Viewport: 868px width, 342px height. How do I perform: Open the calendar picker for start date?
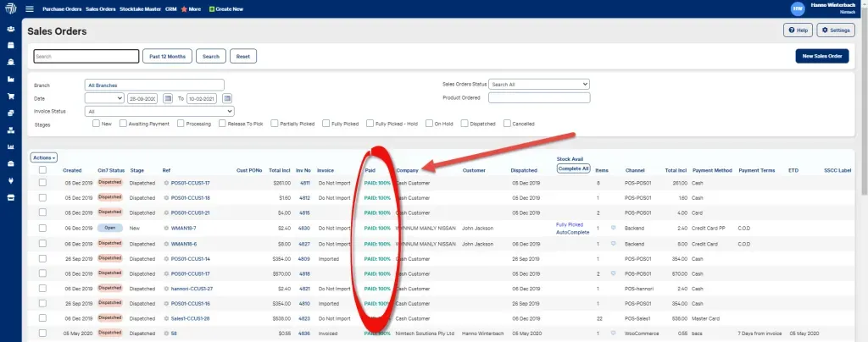click(167, 98)
